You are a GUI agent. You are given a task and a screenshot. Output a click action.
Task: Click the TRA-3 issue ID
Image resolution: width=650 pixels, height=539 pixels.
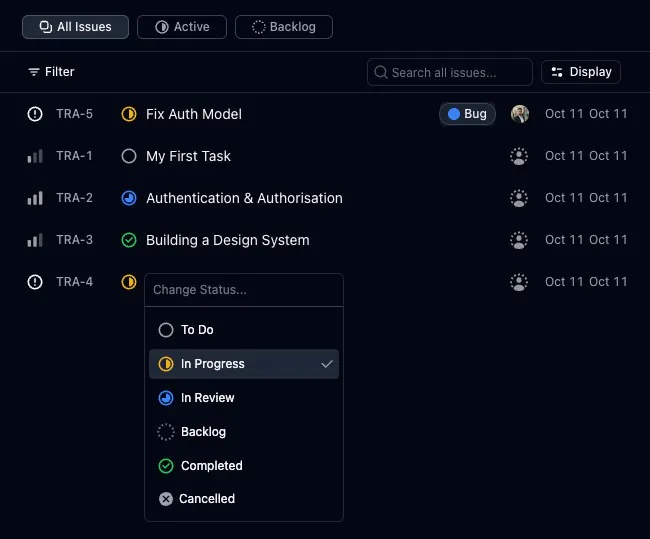point(75,240)
